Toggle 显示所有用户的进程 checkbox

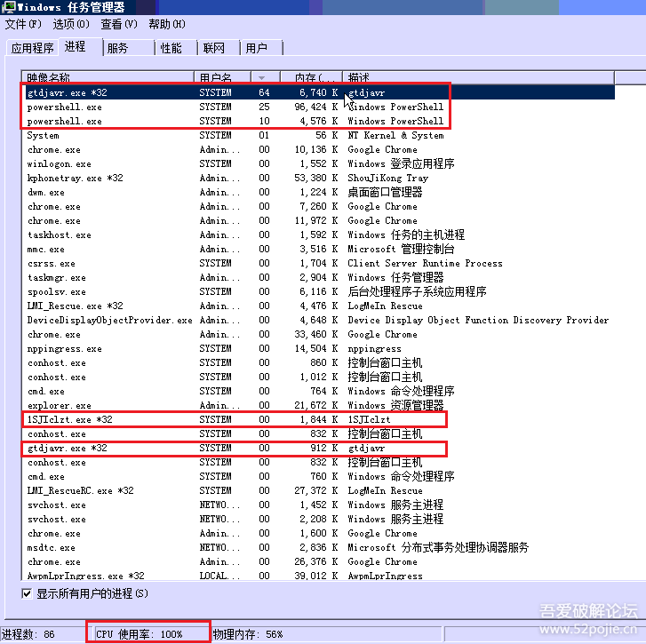coord(27,593)
